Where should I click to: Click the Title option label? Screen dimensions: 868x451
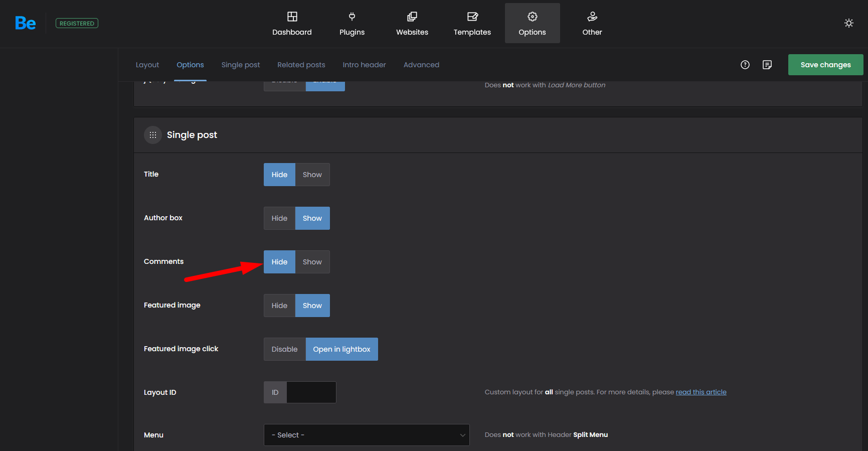click(151, 174)
